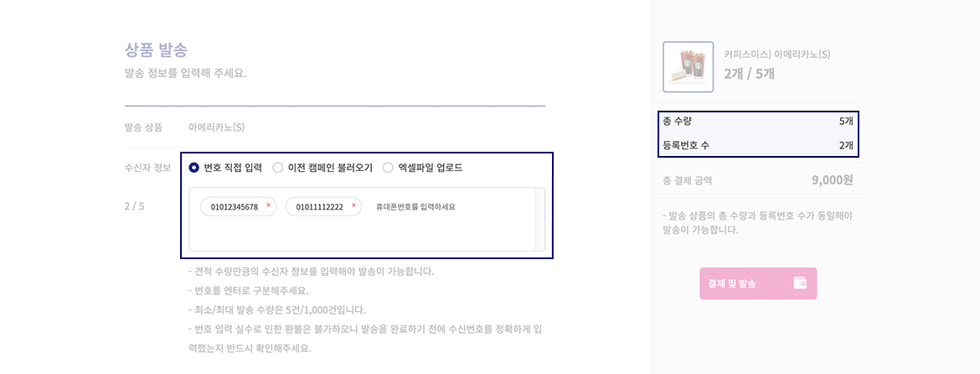Click the 총 수량 5개 row
The image size is (980, 374).
coord(758,122)
